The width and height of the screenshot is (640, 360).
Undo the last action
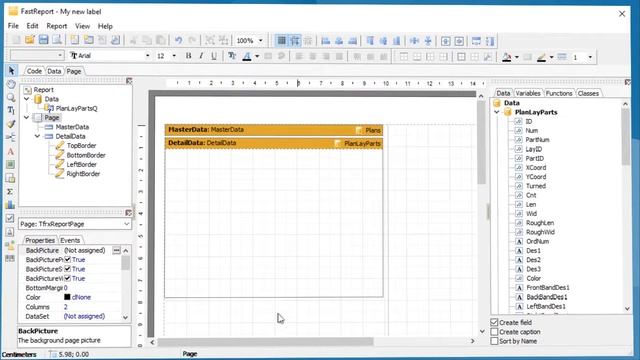[178, 40]
